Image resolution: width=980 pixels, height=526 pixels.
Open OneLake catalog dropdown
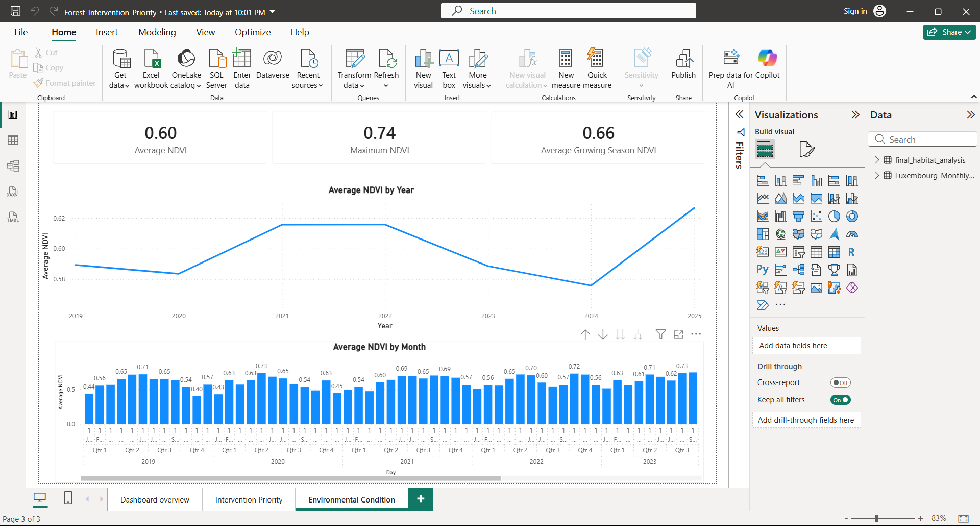click(186, 68)
